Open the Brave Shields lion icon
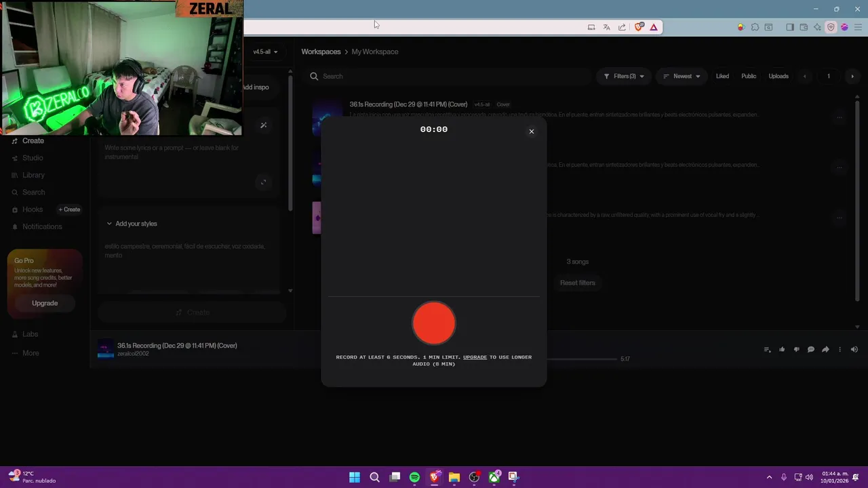Viewport: 868px width, 488px height. pyautogui.click(x=639, y=27)
